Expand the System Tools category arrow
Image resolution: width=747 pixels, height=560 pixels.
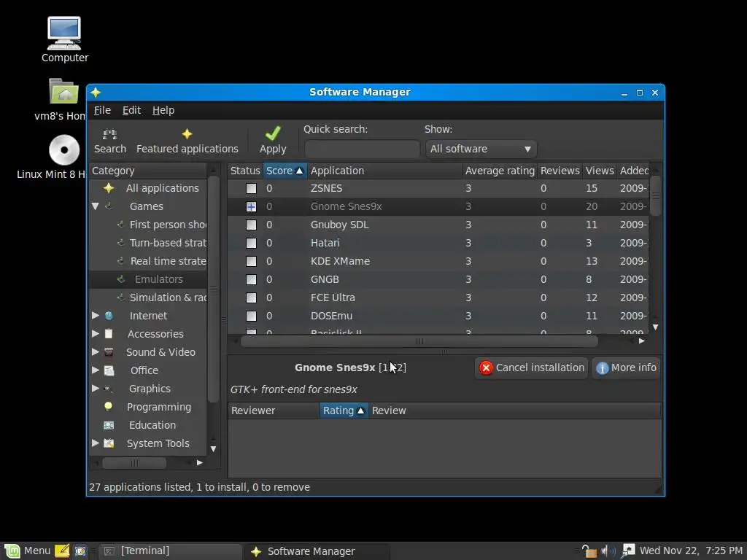tap(96, 443)
